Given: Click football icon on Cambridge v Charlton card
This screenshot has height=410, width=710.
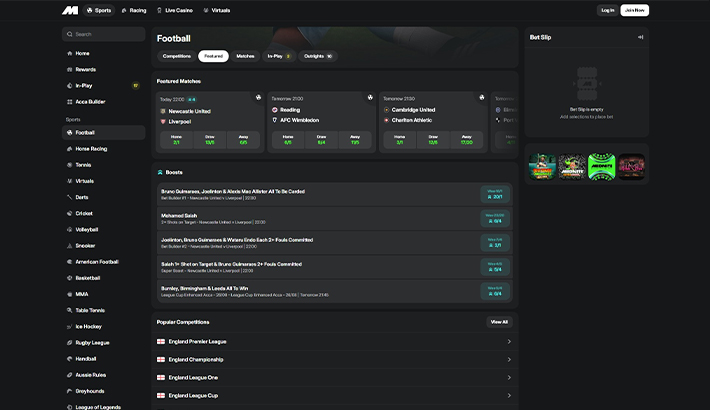Looking at the screenshot, I should click(x=481, y=97).
